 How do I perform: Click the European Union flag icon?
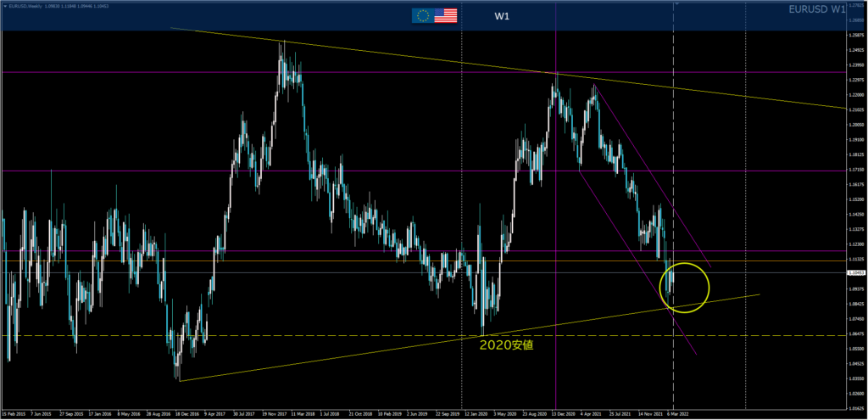coord(422,15)
